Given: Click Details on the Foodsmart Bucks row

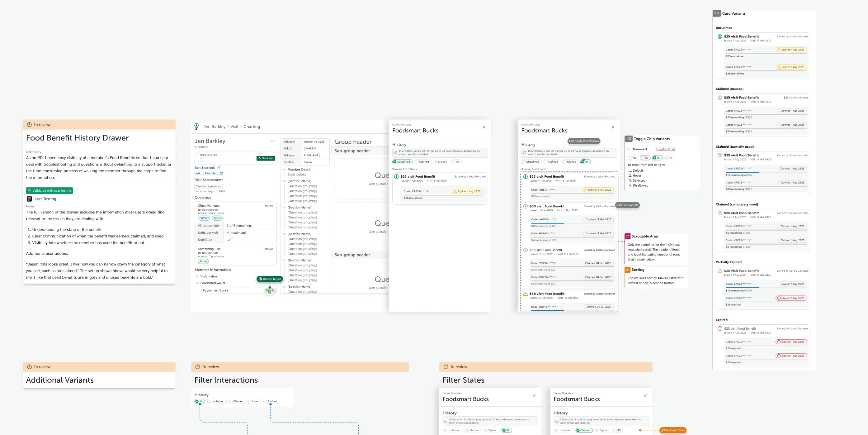Looking at the screenshot, I should (270, 290).
